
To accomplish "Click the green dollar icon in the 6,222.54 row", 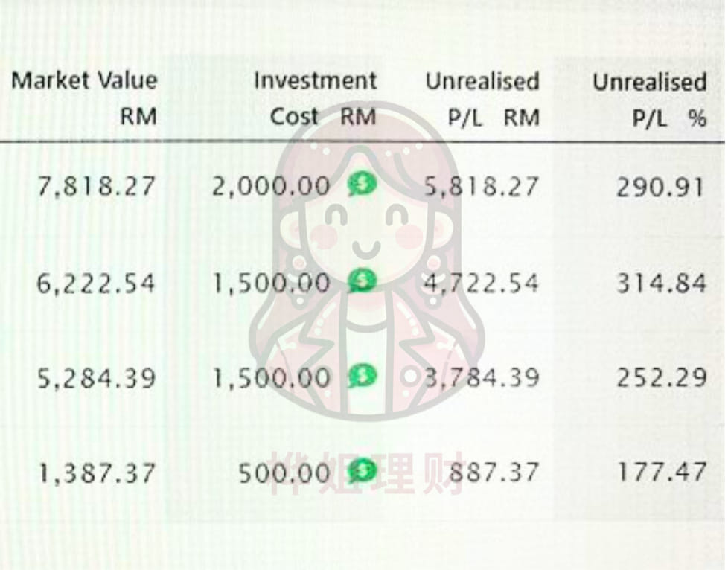I will coord(362,281).
